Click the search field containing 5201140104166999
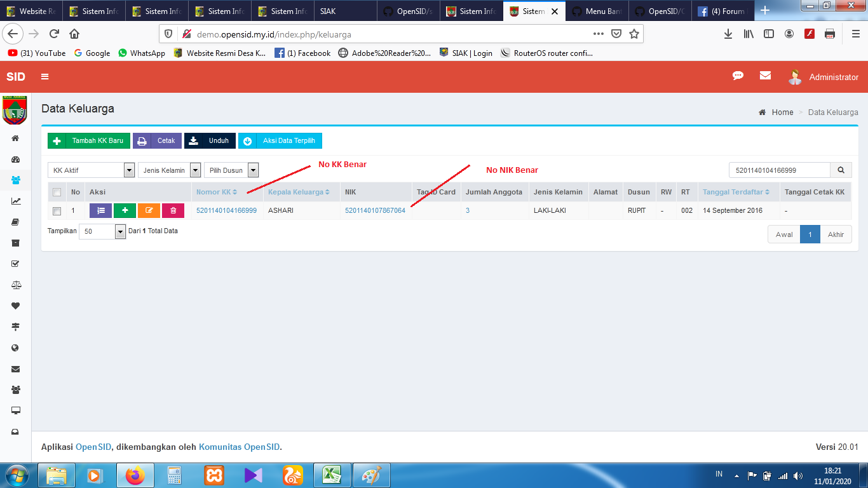 click(x=780, y=170)
